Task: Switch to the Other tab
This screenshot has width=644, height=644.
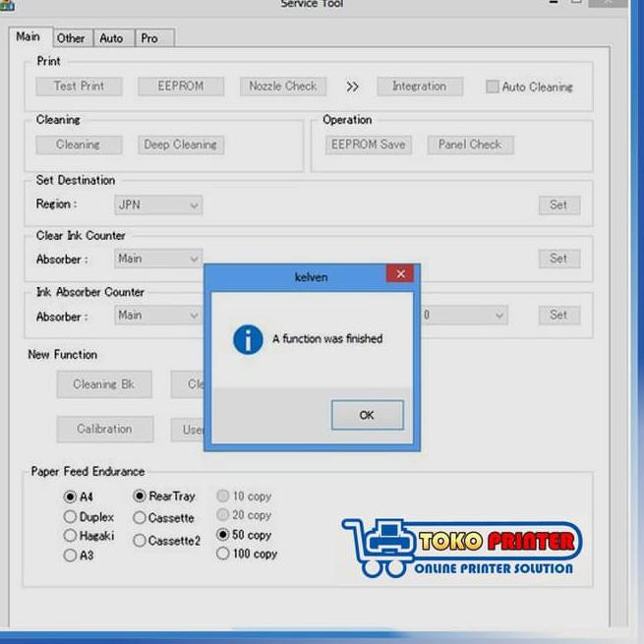Action: pos(70,38)
